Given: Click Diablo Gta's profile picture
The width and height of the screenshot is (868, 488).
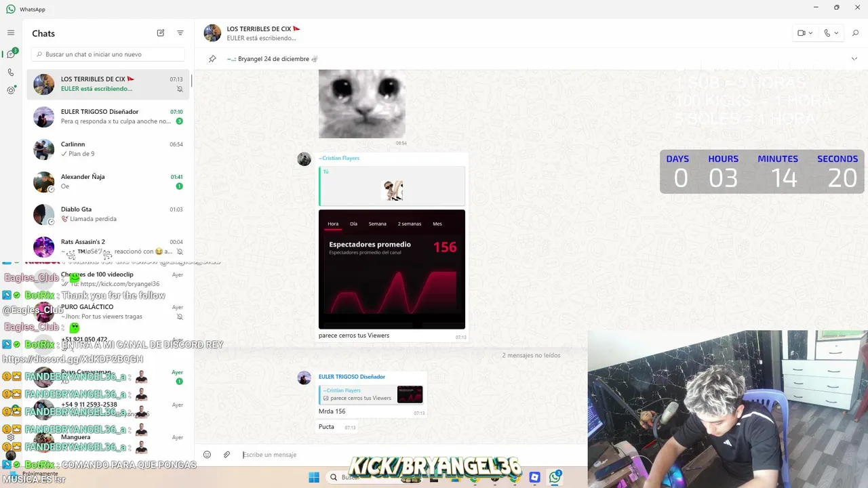Looking at the screenshot, I should [44, 214].
